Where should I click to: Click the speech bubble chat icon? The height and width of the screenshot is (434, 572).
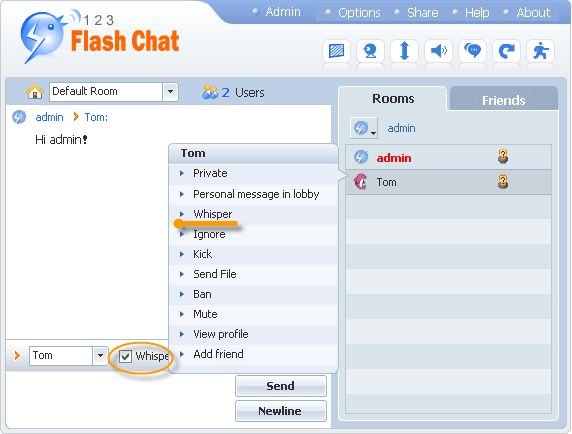[x=472, y=51]
